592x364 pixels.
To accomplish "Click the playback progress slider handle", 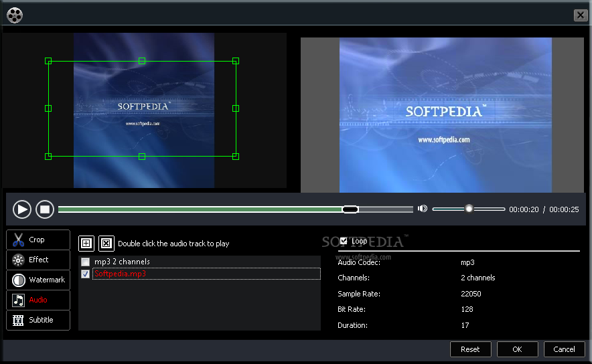I will tap(350, 209).
